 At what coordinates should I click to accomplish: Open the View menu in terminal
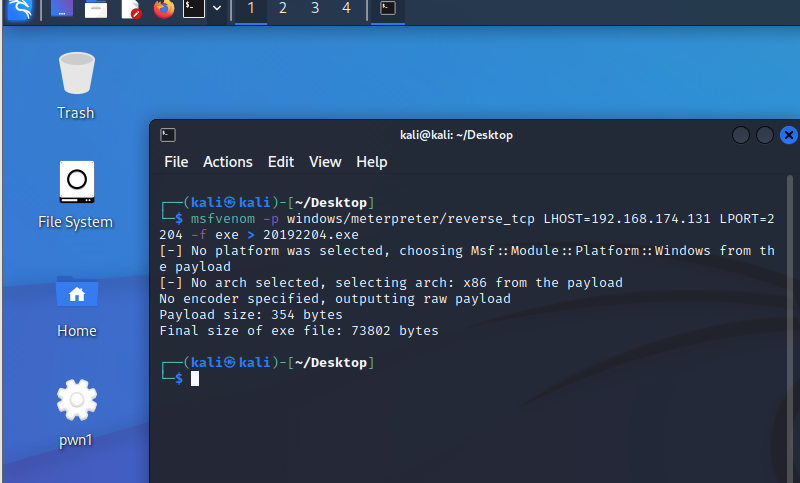click(325, 162)
